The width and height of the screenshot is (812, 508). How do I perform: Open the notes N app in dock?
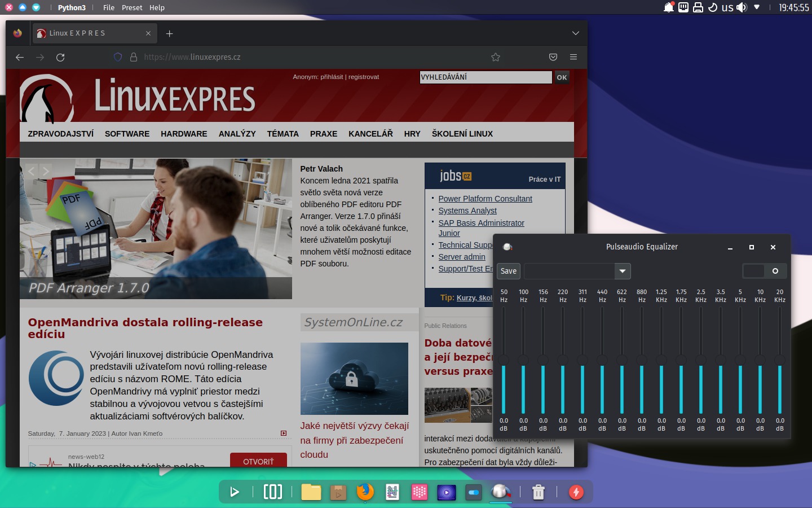392,492
